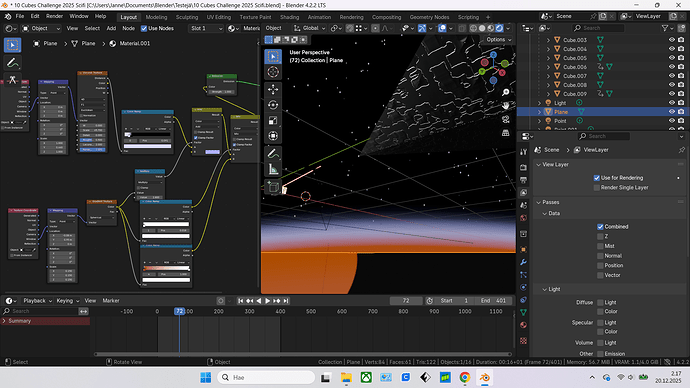Open the Keying dropdown in timeline
This screenshot has height=388, width=690.
click(x=68, y=301)
